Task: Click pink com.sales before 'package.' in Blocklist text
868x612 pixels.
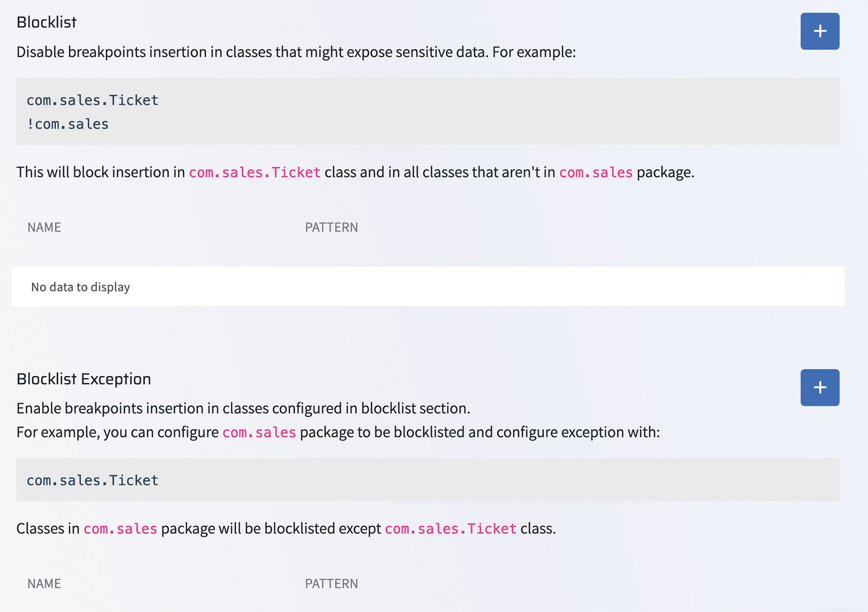Action: click(595, 172)
